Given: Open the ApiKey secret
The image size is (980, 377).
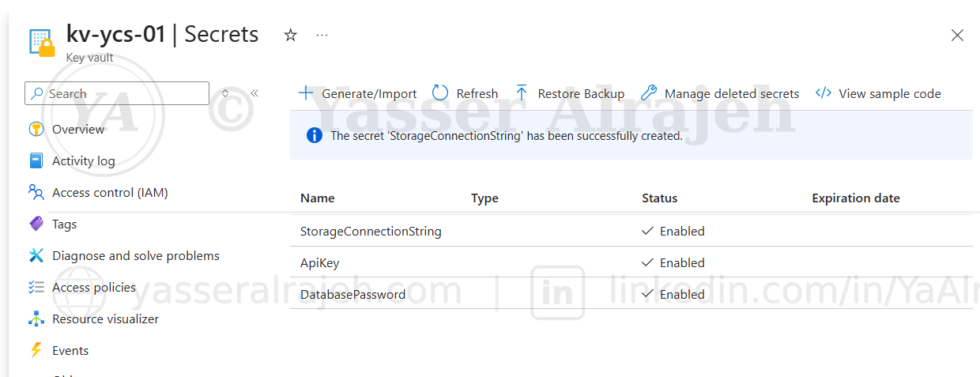Looking at the screenshot, I should point(320,263).
